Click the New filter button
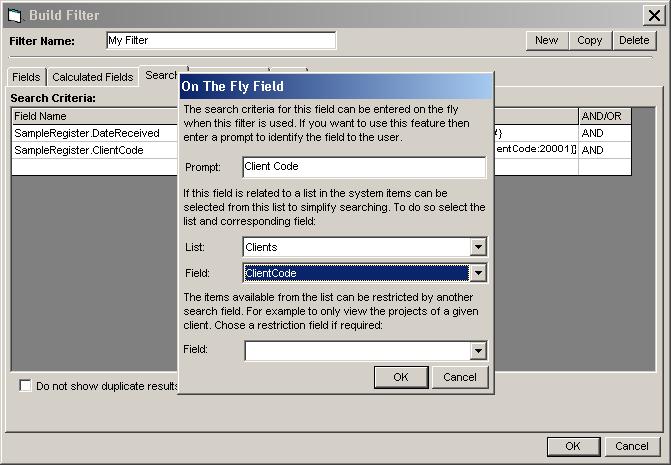Screen dimensions: 671x465 pyautogui.click(x=546, y=40)
